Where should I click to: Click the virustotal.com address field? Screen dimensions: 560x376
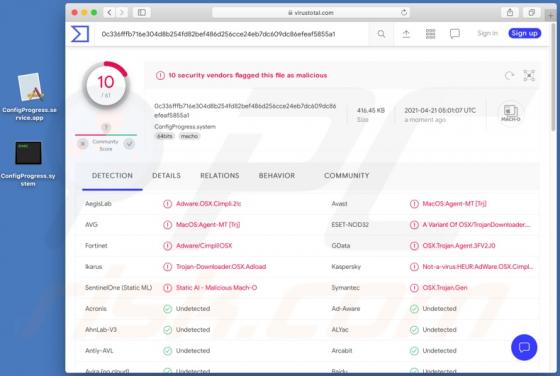[x=311, y=12]
